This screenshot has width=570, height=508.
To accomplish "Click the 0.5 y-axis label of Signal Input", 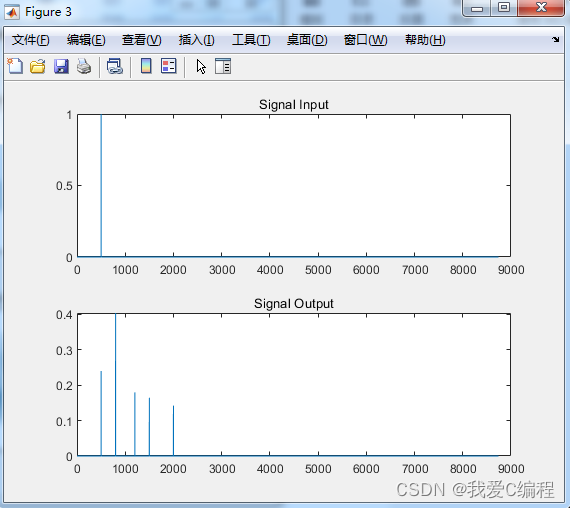I will 64,186.
